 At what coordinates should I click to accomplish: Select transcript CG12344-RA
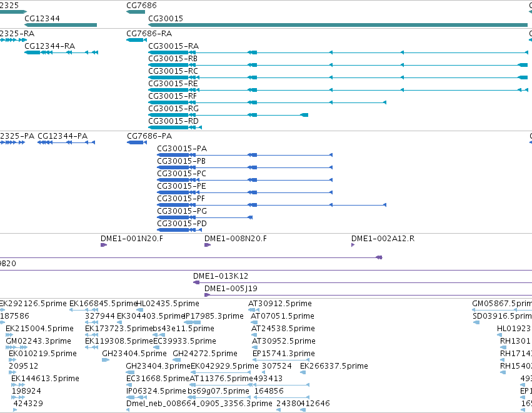tap(50, 46)
